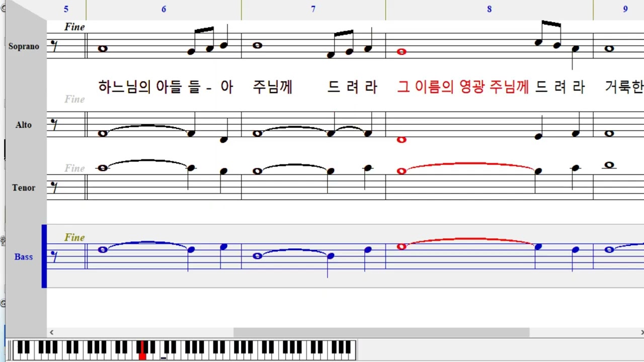Viewport: 644px width, 362px height.
Task: Click the highlighted red key on piano keyboard
Action: coord(142,350)
